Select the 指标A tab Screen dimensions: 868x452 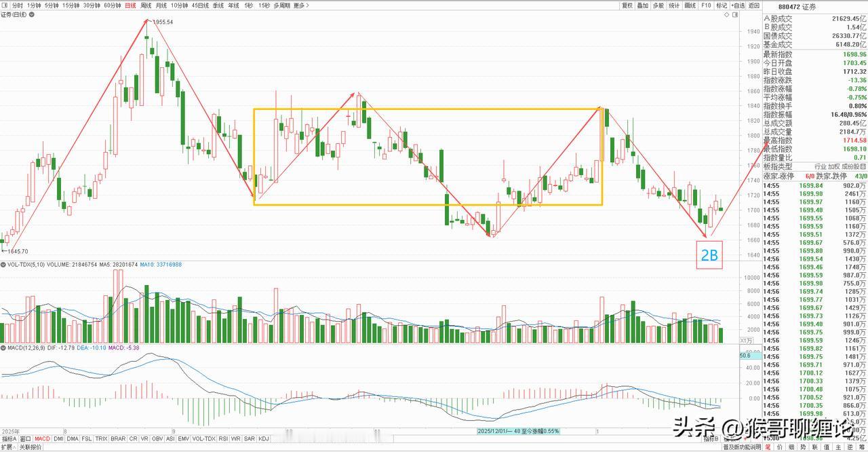coord(9,439)
